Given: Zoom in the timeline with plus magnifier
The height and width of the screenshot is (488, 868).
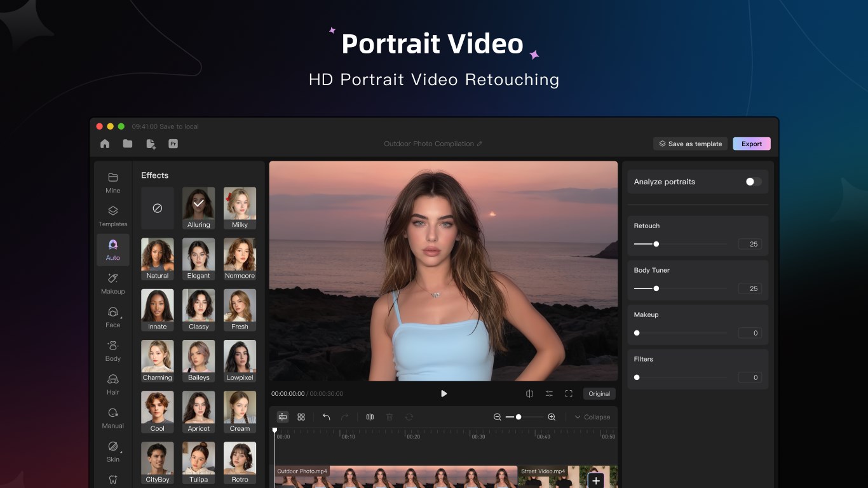Looking at the screenshot, I should coord(552,417).
